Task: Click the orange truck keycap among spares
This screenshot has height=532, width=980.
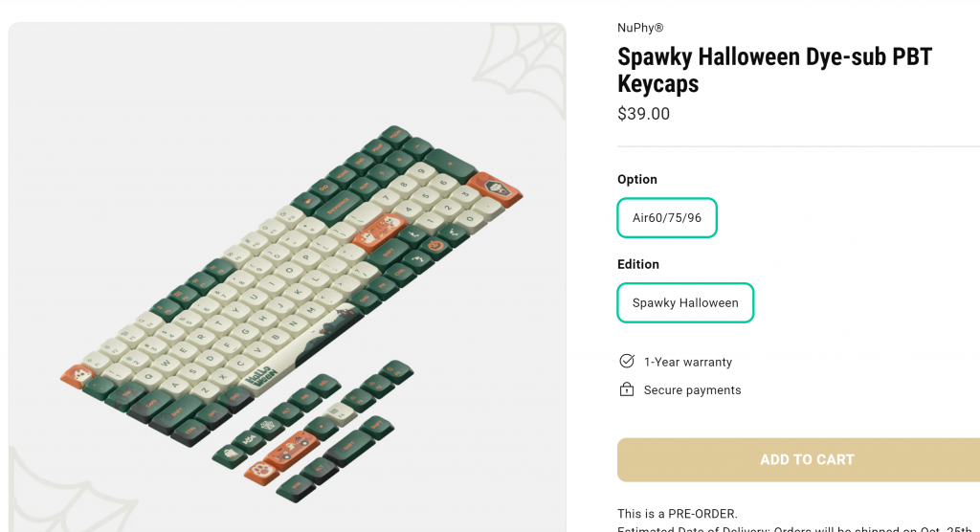Action: pyautogui.click(x=291, y=450)
